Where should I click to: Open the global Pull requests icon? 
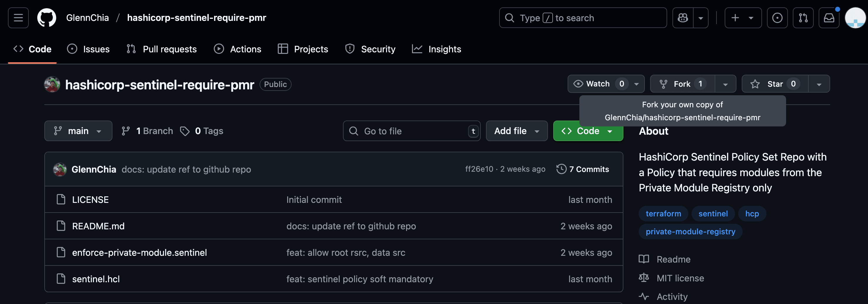803,18
